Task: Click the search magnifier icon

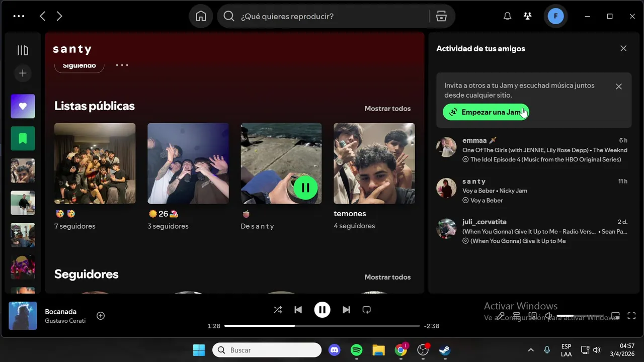Action: tap(229, 16)
